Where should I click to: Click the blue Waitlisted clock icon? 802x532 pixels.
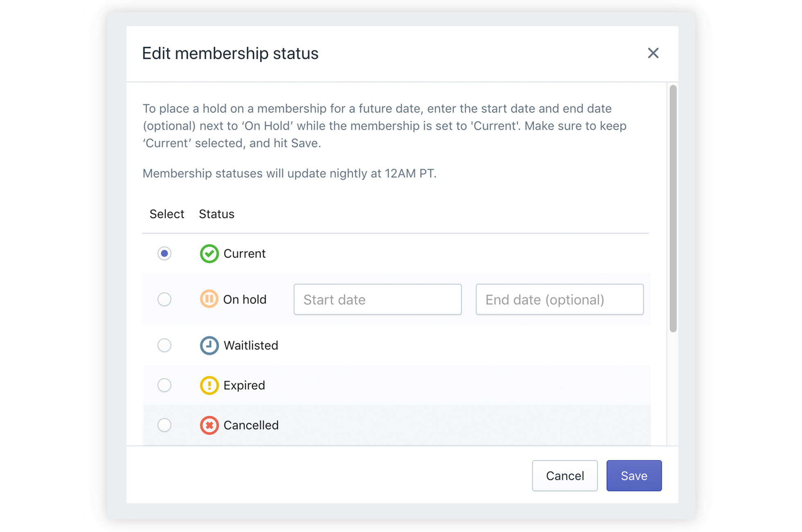(x=209, y=345)
